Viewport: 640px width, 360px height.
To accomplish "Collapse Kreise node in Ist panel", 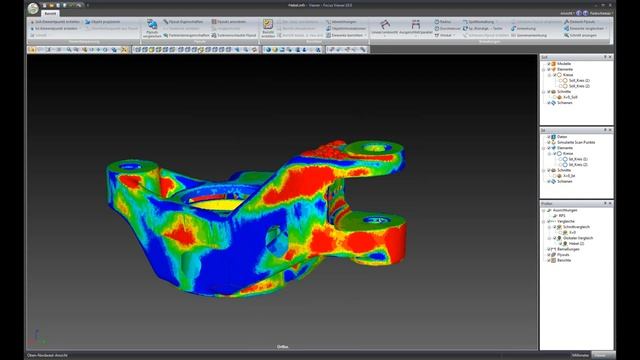I will [x=549, y=153].
